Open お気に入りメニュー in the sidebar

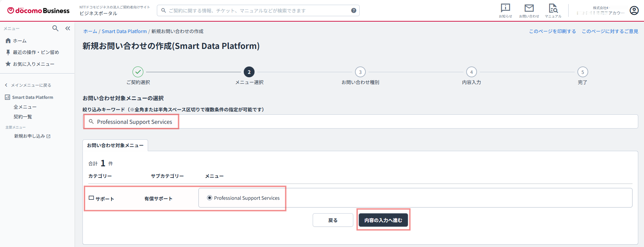pyautogui.click(x=33, y=64)
